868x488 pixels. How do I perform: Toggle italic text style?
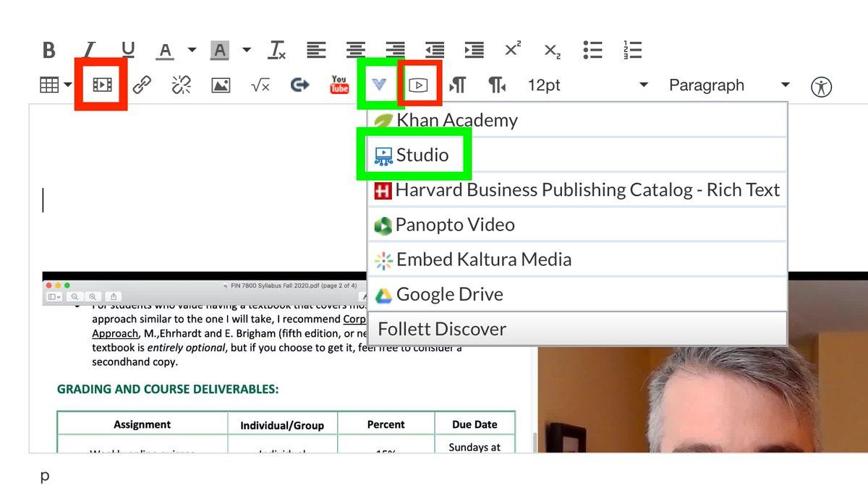point(88,50)
